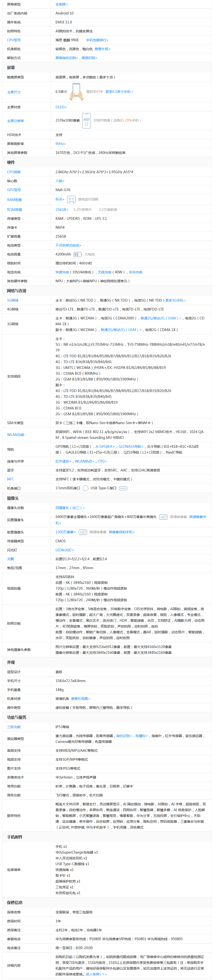Open the 快速充电 link
The image size is (218, 980).
(62, 272)
